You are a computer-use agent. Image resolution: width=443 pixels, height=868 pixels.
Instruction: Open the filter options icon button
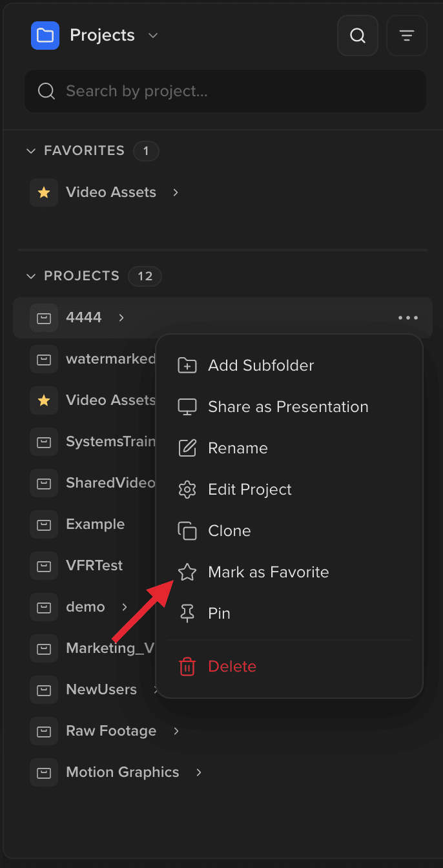coord(407,36)
